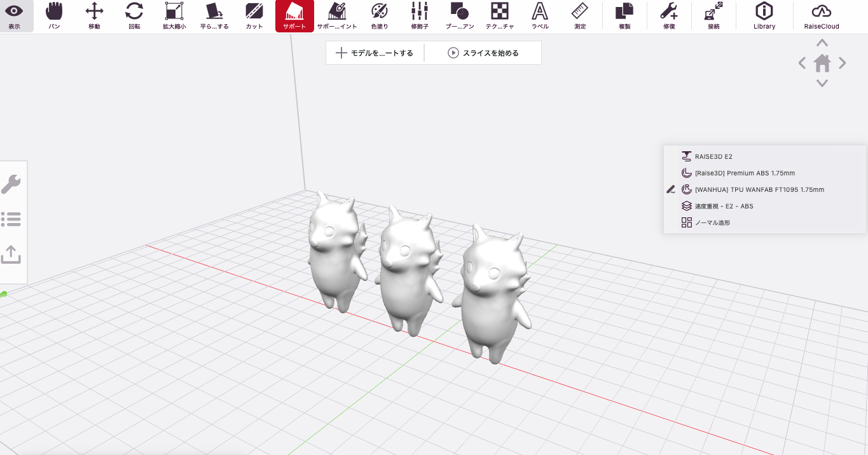Open the Library tab in toolbar
This screenshot has width=868, height=455.
[764, 15]
